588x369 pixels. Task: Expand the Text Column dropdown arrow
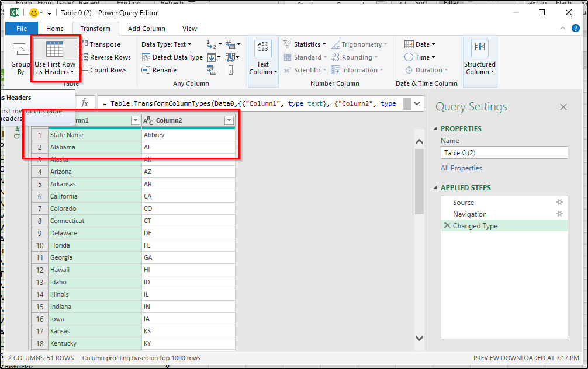tap(275, 72)
